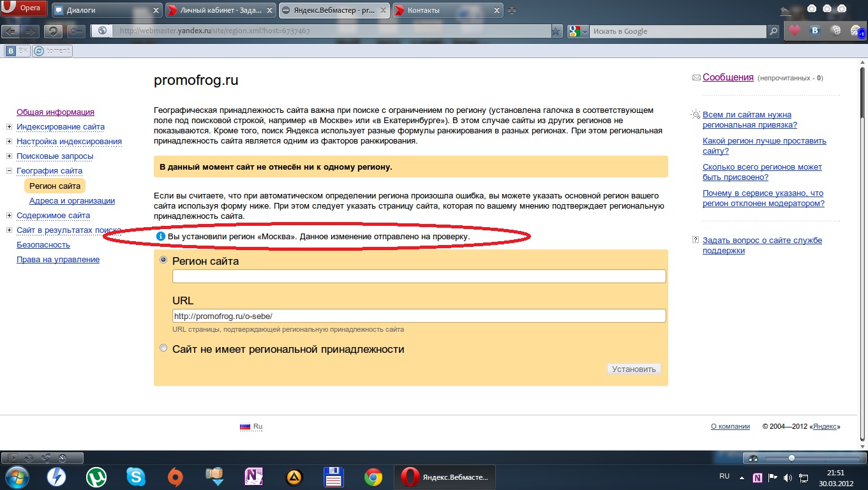Open the Windows Start menu
This screenshot has width=868, height=490.
click(19, 477)
